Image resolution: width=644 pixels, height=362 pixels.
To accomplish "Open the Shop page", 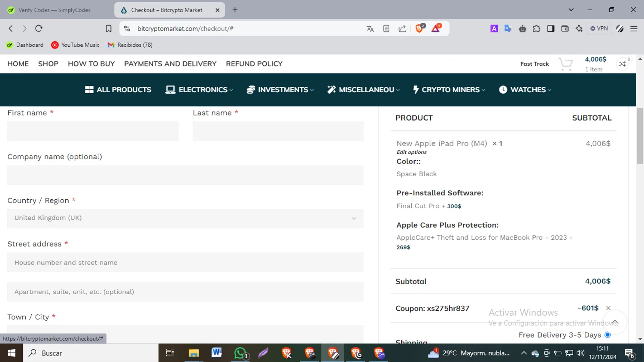I will coord(48,64).
